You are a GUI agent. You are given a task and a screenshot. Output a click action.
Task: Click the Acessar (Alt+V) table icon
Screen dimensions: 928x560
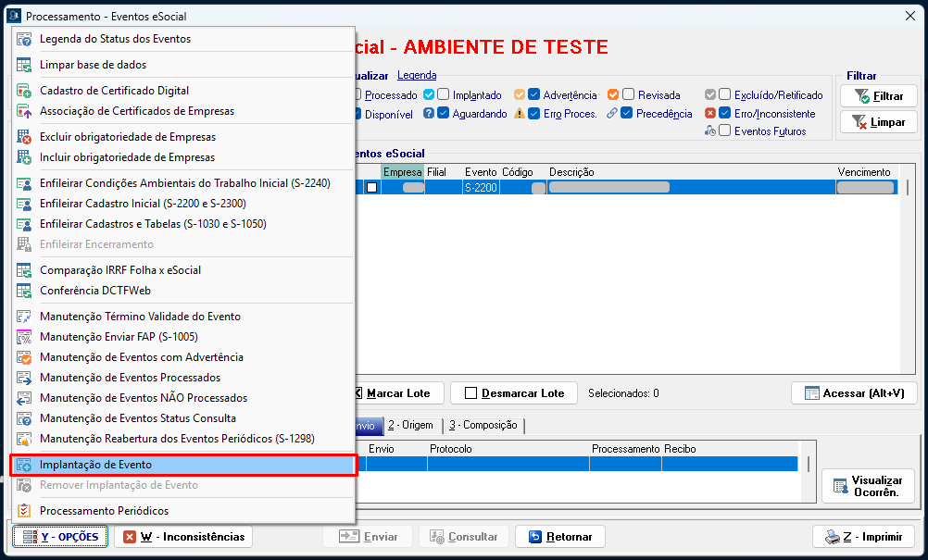[811, 393]
